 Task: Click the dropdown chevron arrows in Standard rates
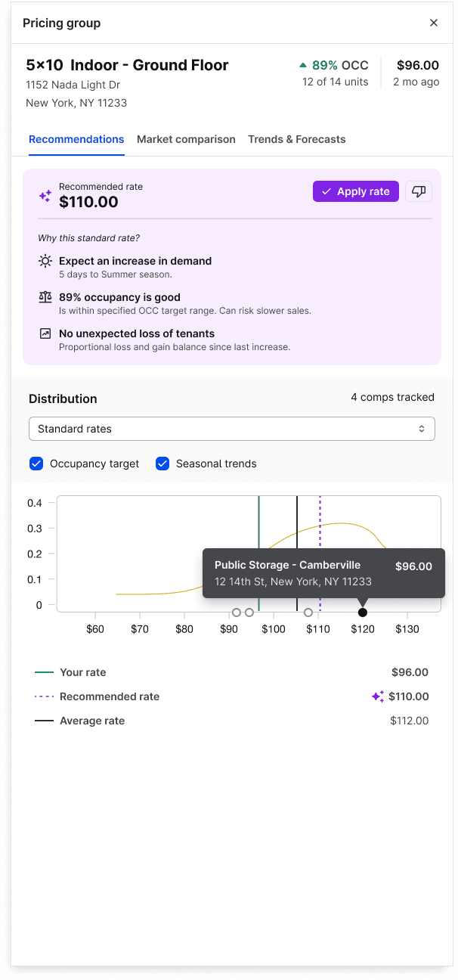(x=422, y=429)
